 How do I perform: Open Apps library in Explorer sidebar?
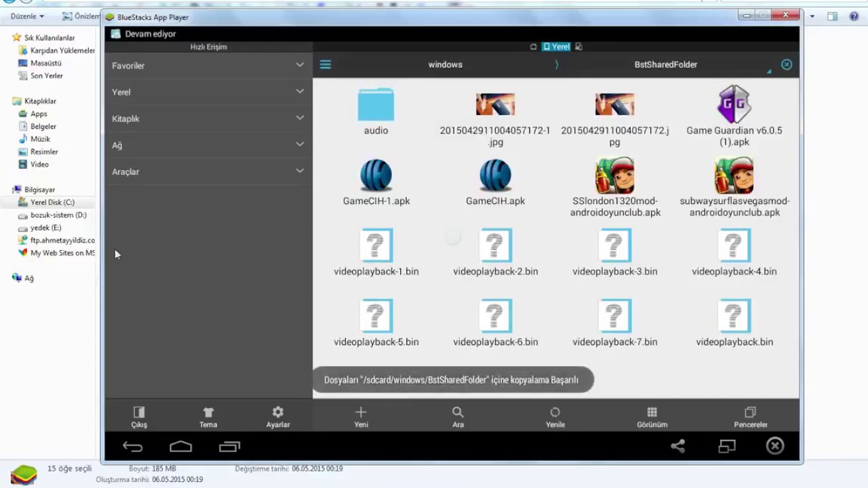tap(33, 114)
